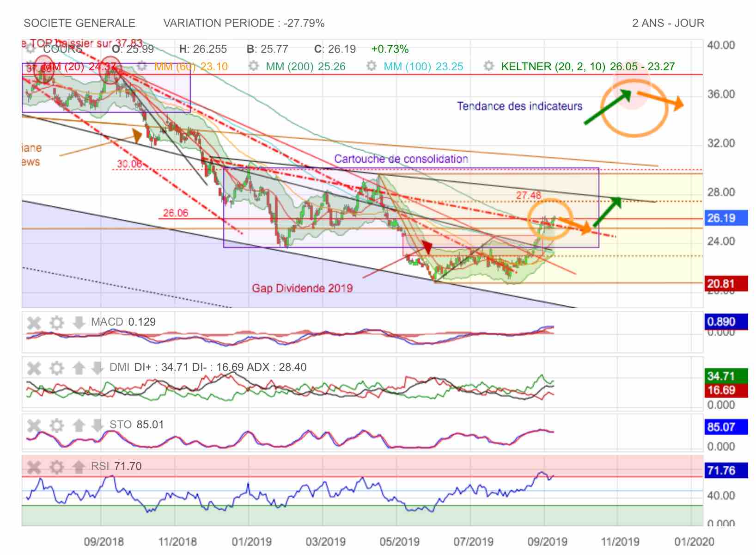The height and width of the screenshot is (555, 756).
Task: Click the Tendance des indicateurs annotation
Action: 520,106
